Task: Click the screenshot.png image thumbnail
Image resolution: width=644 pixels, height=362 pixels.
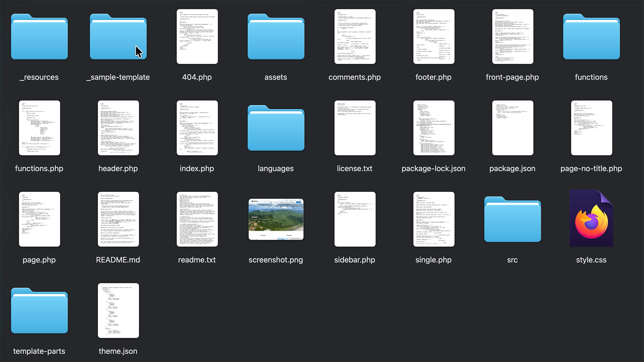Action: coord(276,219)
